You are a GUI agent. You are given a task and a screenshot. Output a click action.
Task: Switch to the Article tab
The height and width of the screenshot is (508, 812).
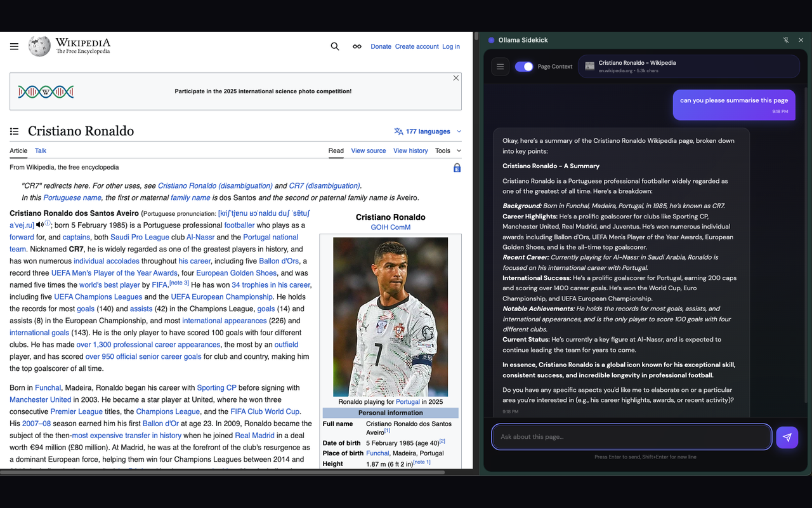point(18,150)
